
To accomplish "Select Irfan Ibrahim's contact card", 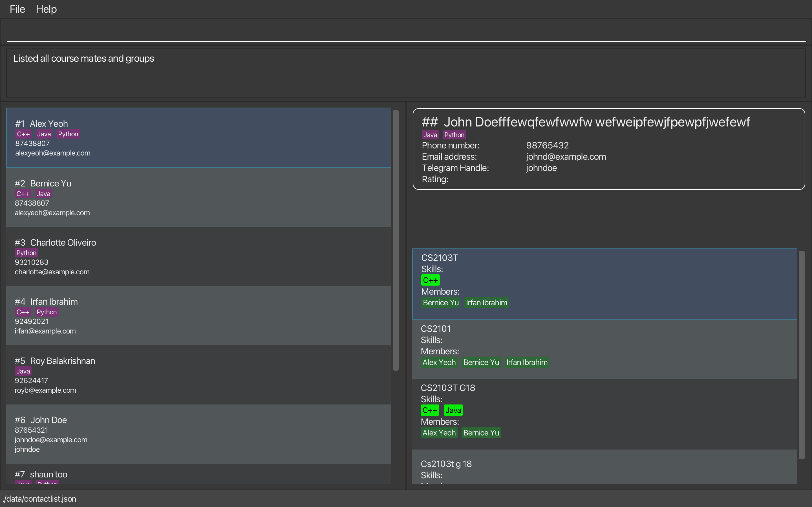I will click(199, 316).
